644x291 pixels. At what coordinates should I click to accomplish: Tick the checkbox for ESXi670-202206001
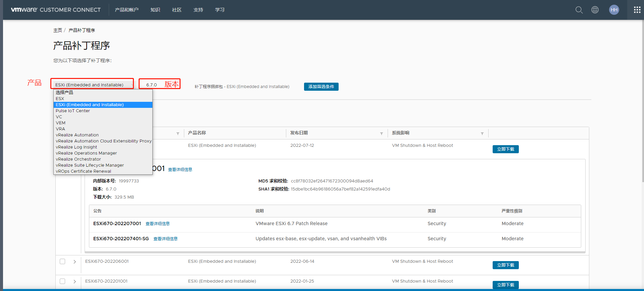coord(62,261)
